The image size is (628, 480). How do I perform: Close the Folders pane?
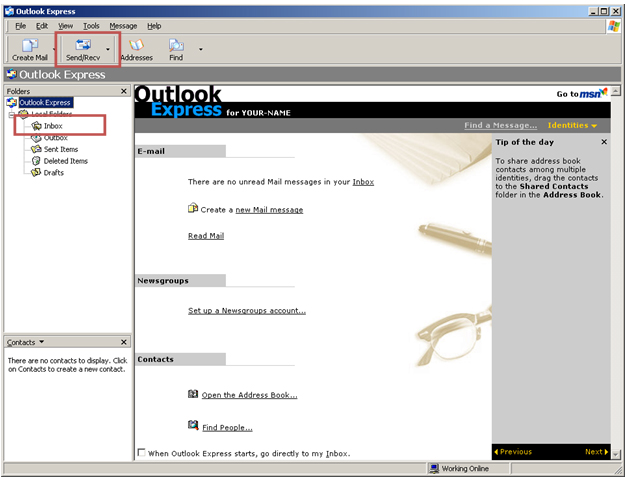(x=124, y=91)
